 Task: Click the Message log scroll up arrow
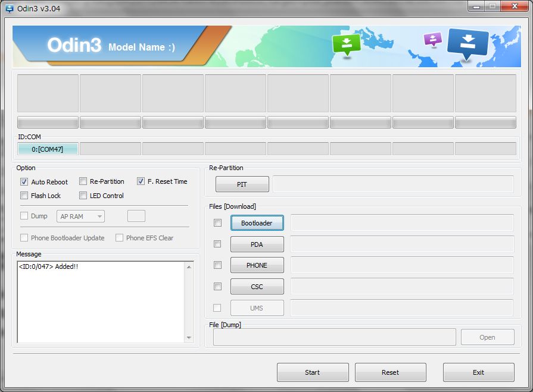point(189,267)
